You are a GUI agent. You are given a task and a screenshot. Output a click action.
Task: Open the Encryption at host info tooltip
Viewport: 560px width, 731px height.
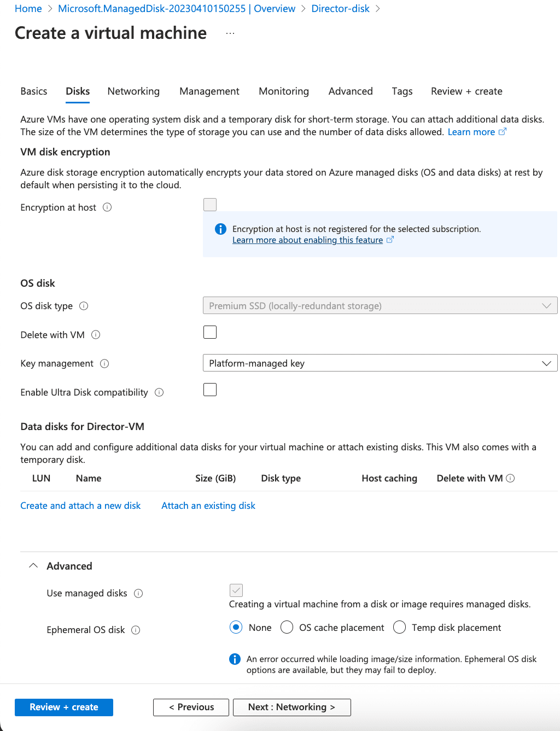108,207
